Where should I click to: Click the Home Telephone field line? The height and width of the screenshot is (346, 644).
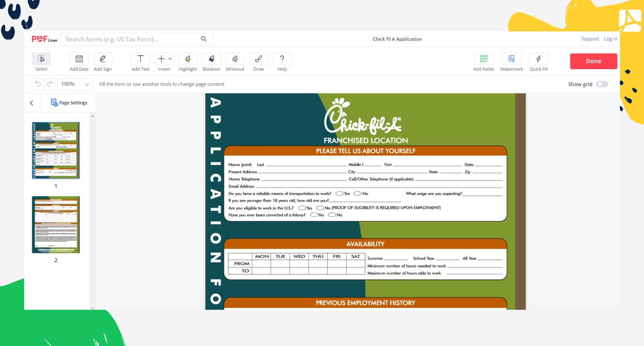click(x=303, y=179)
